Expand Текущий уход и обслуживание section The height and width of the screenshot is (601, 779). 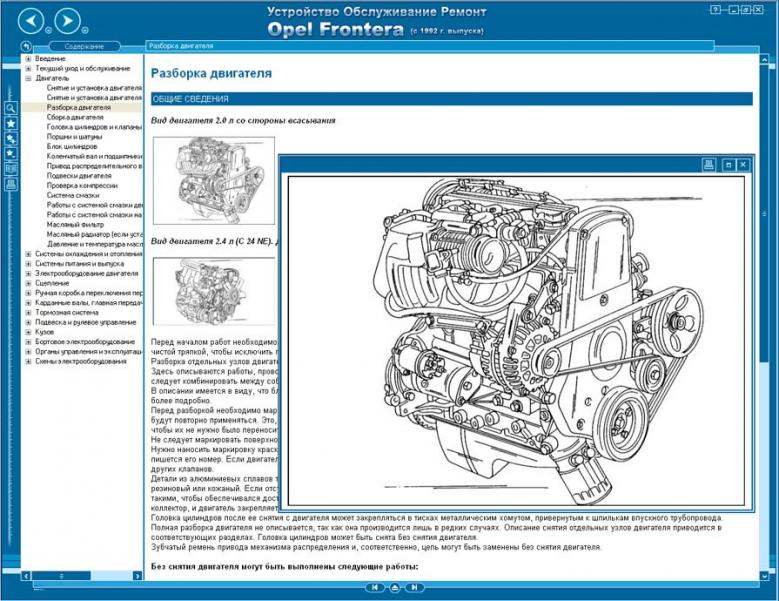[28, 69]
